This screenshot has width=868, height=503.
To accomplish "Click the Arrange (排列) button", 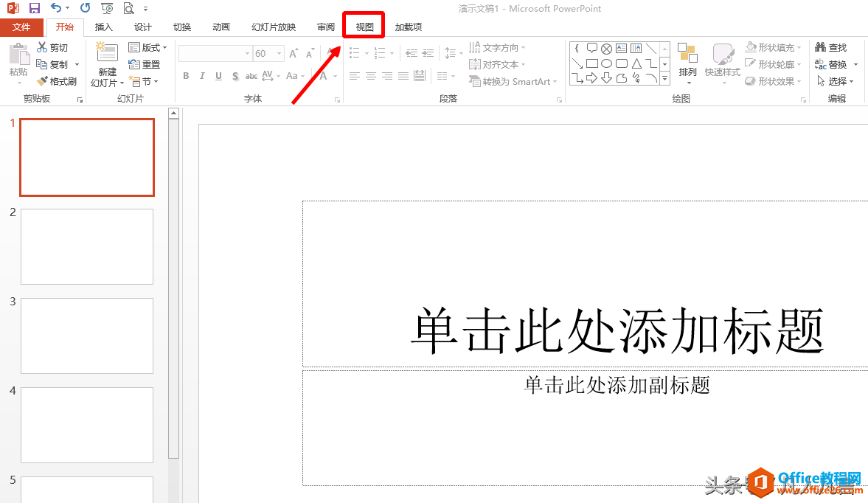I will click(687, 63).
